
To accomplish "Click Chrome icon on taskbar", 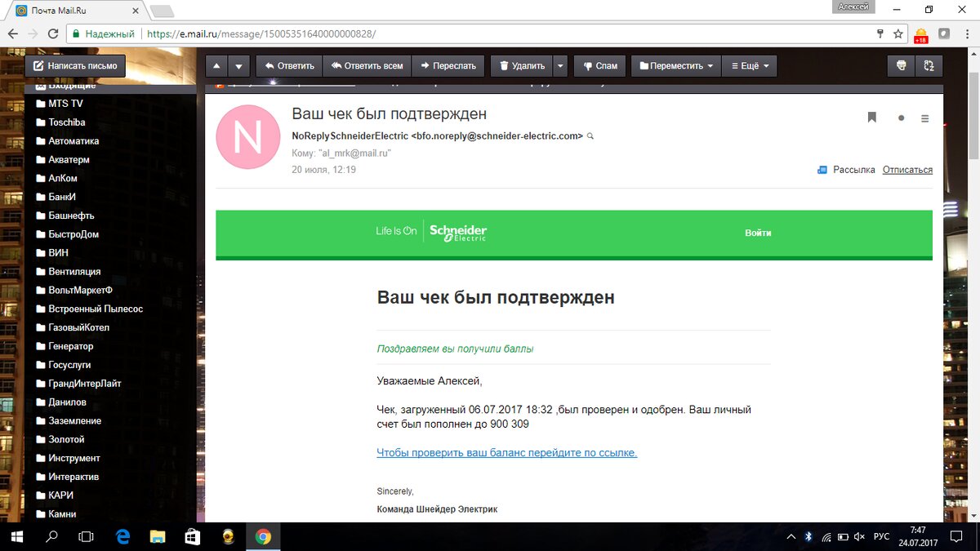I will pyautogui.click(x=263, y=537).
